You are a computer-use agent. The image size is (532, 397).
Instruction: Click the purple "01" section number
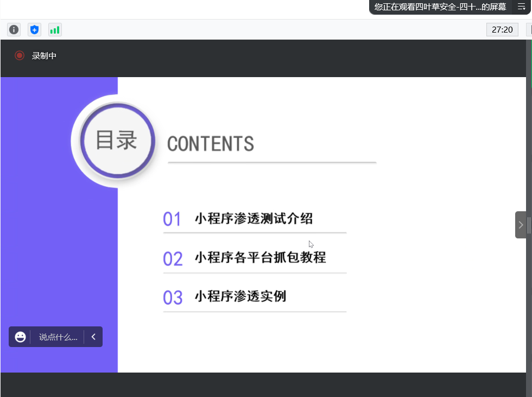[172, 219]
